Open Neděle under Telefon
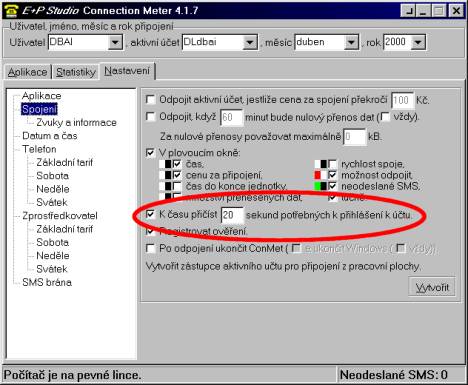 (x=53, y=189)
